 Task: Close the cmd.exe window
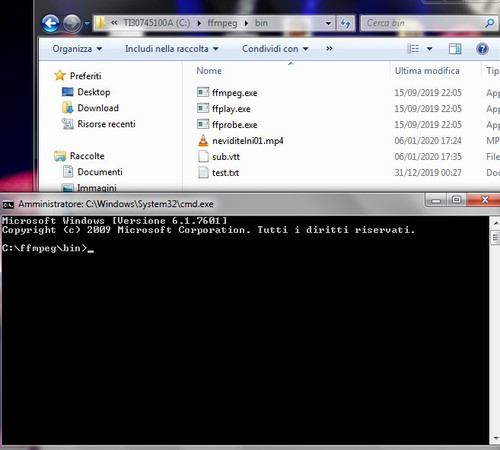[x=484, y=200]
